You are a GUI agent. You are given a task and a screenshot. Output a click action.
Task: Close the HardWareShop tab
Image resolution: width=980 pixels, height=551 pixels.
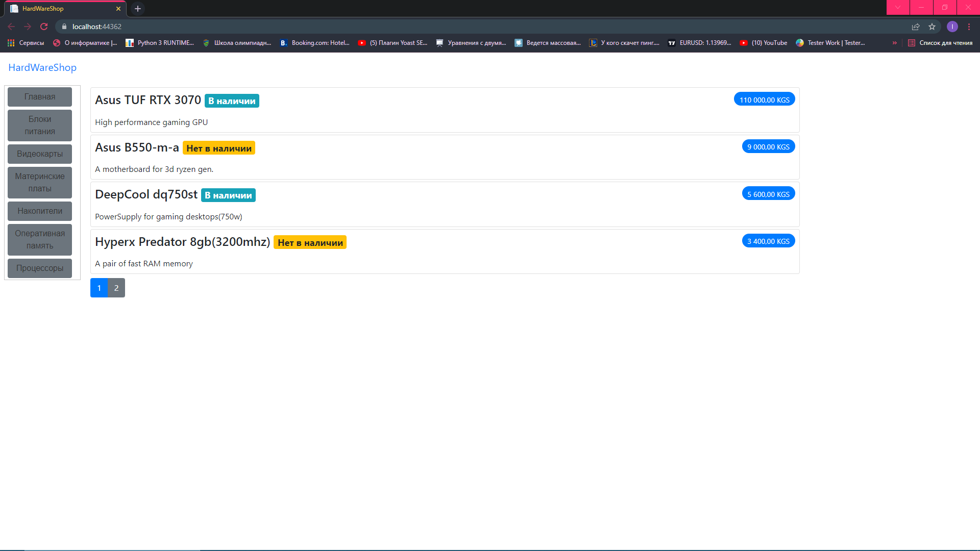(x=118, y=9)
